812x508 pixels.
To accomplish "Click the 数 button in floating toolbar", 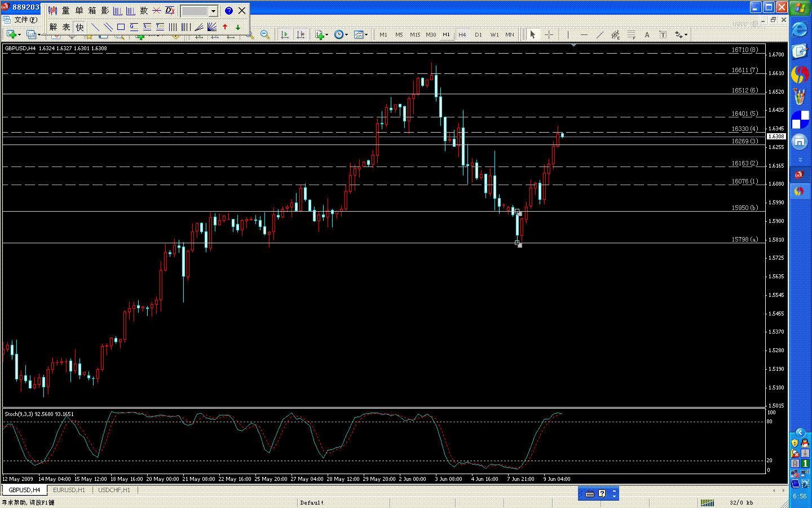I will [x=144, y=11].
